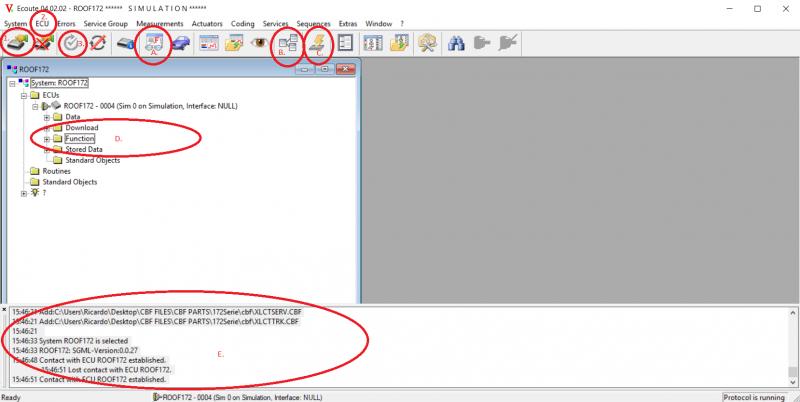Screen dimensions: 800x402
Task: Click the binoculars search icon
Action: [x=456, y=43]
